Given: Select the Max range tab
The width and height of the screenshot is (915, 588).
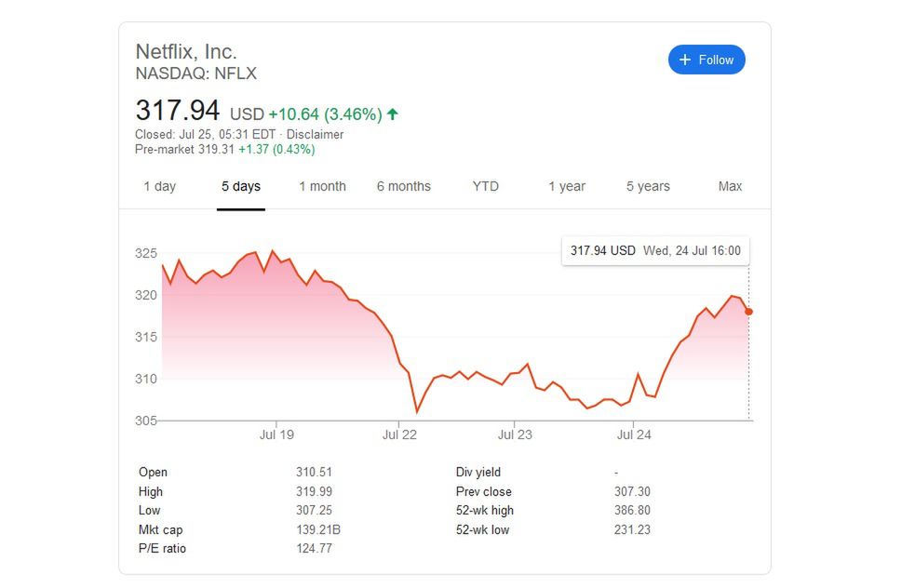Looking at the screenshot, I should (x=730, y=186).
